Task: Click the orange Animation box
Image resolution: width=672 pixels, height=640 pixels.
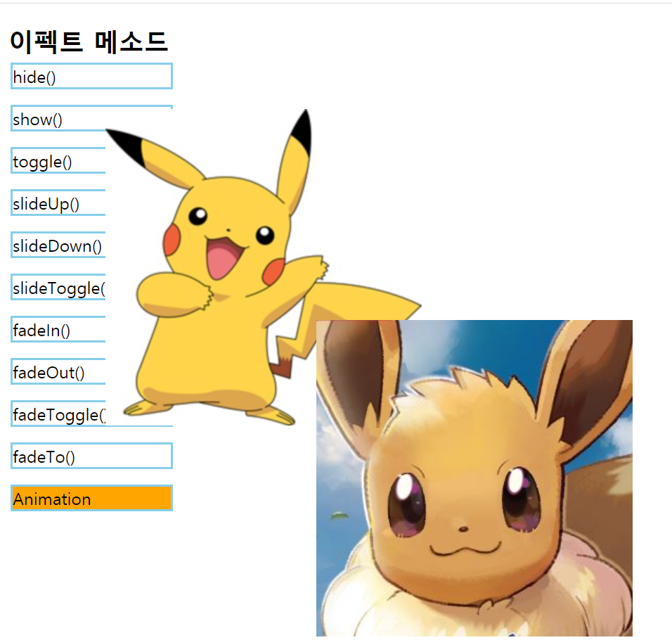Action: click(x=91, y=498)
